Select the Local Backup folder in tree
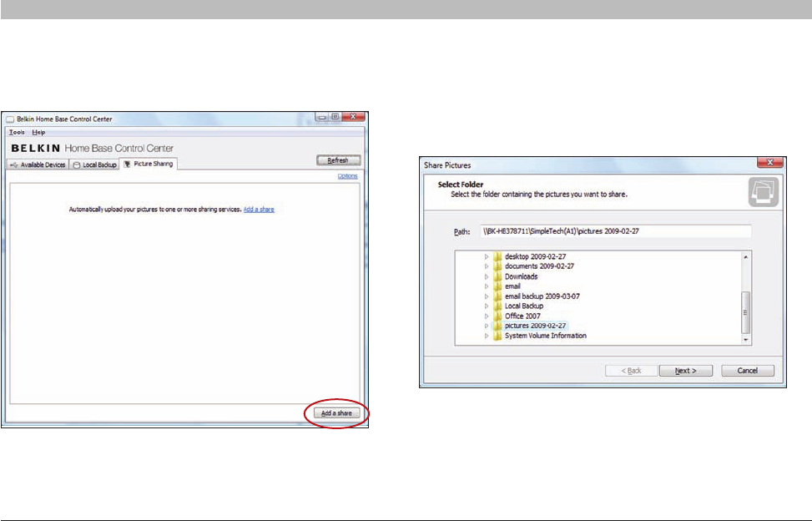Image resolution: width=812 pixels, height=521 pixels. [523, 306]
